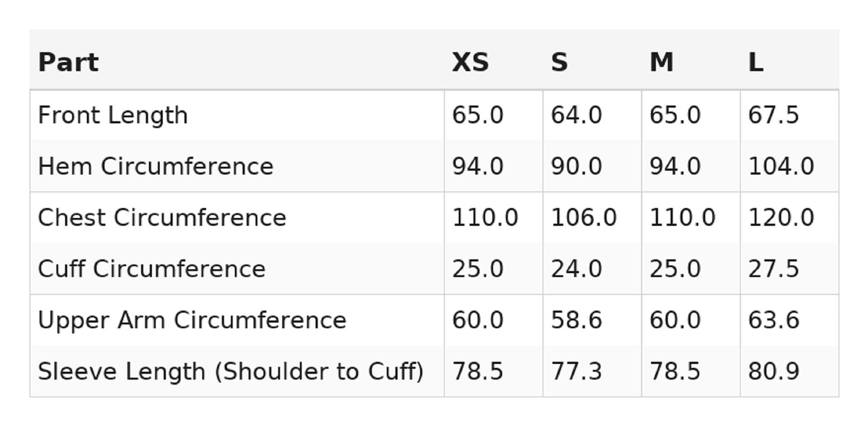This screenshot has width=868, height=426.
Task: Click the M size column header
Action: click(x=661, y=62)
